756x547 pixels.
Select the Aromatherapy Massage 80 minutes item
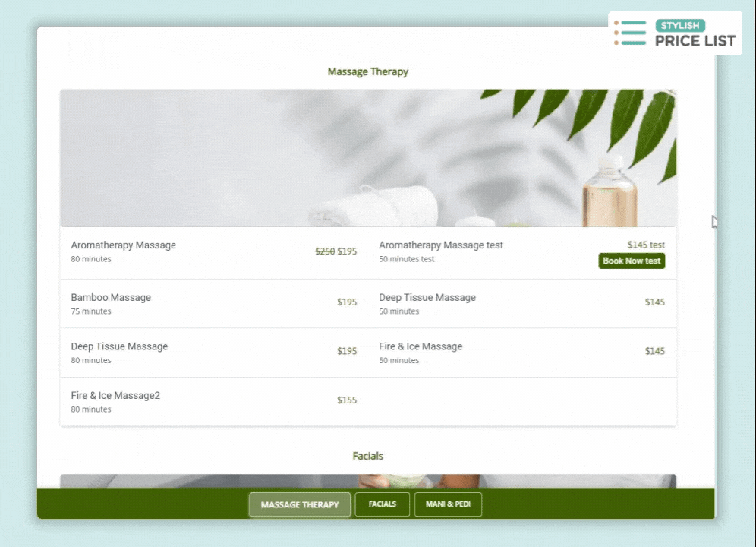tap(214, 252)
